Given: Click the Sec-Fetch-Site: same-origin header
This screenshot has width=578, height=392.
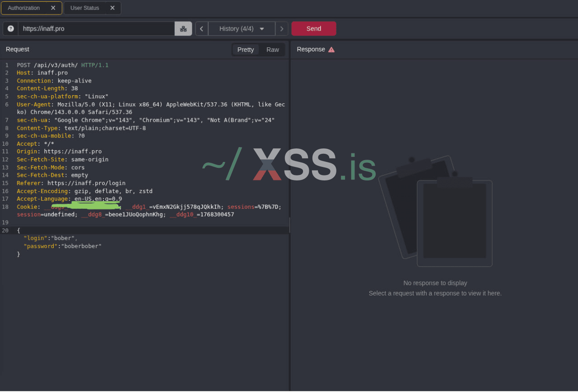Looking at the screenshot, I should click(x=63, y=159).
